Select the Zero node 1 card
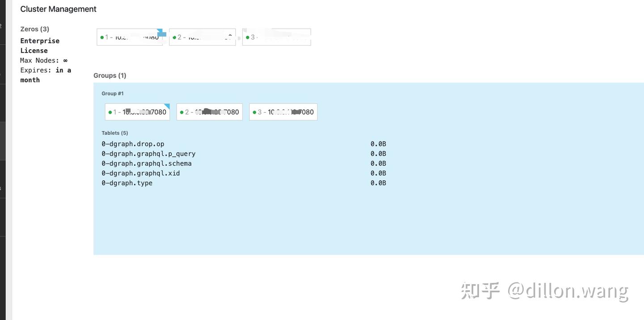The height and width of the screenshot is (320, 644). (130, 37)
